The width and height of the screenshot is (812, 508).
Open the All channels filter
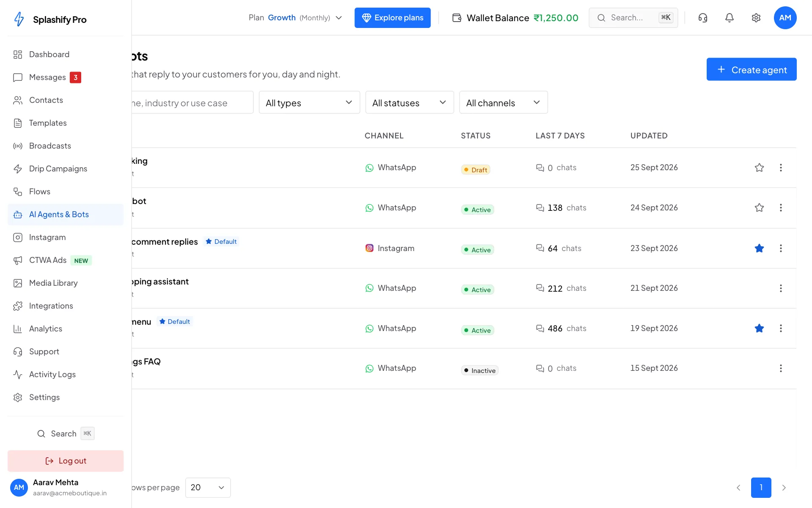pyautogui.click(x=503, y=102)
